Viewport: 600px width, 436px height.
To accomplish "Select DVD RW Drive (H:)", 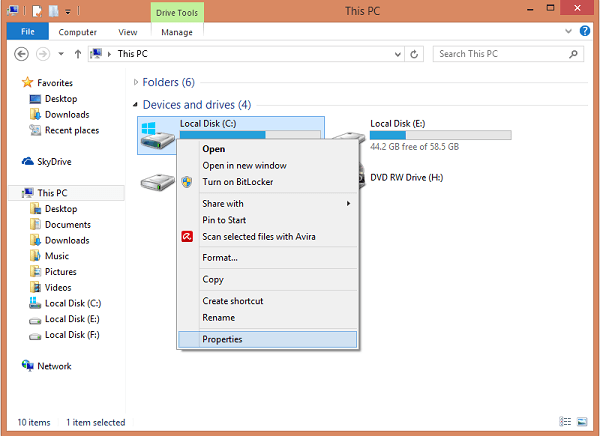I will [406, 178].
